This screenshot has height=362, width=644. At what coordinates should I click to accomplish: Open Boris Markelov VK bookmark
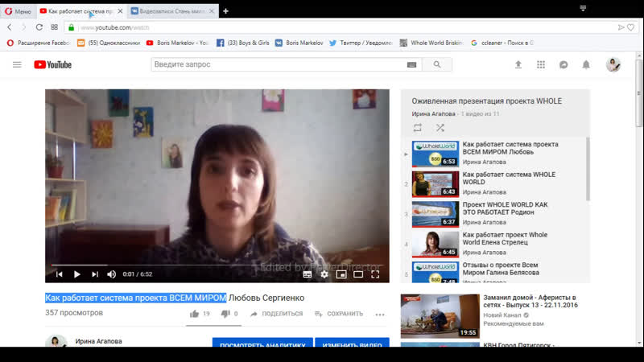tap(299, 43)
